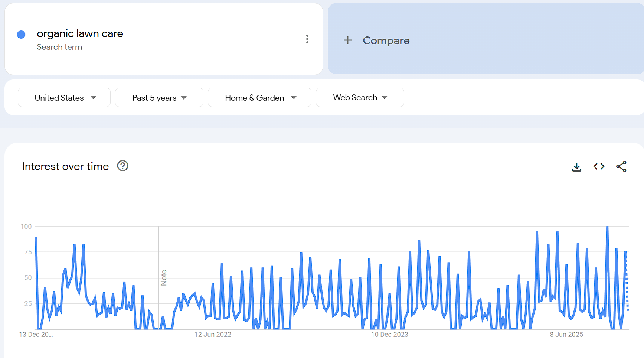This screenshot has height=358, width=644.
Task: Click the Compare label to add term
Action: [386, 40]
